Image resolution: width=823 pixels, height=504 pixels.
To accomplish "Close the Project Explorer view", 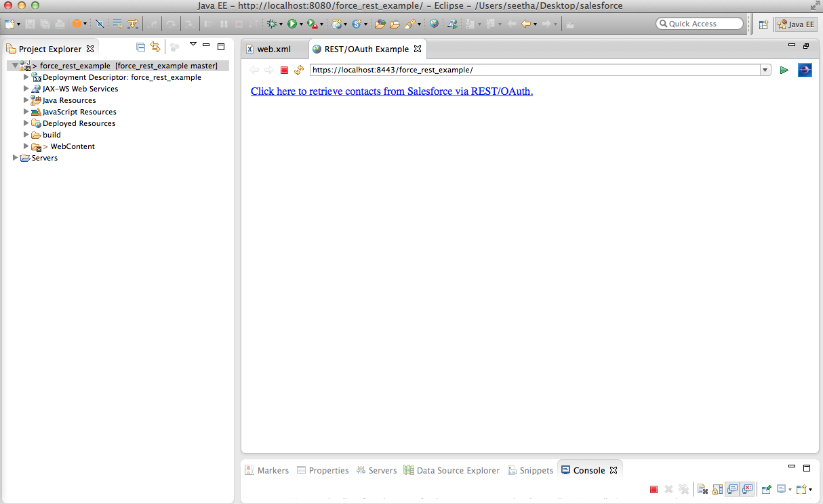I will (90, 49).
